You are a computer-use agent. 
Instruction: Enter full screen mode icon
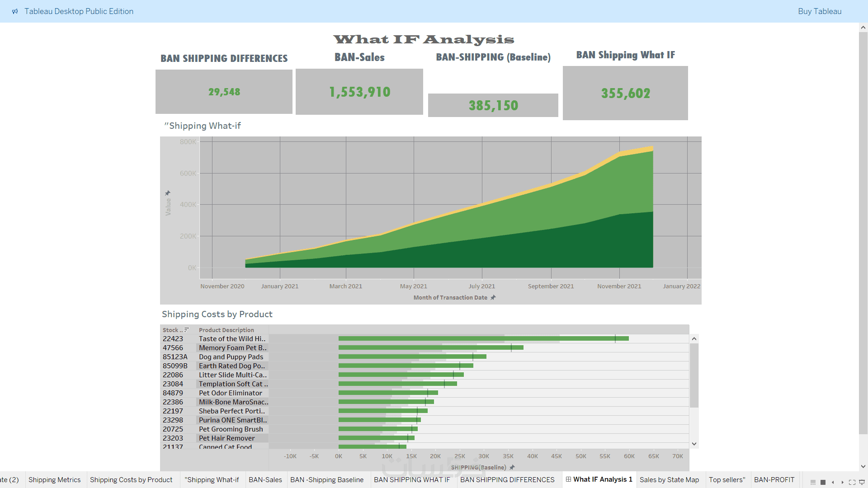(852, 482)
